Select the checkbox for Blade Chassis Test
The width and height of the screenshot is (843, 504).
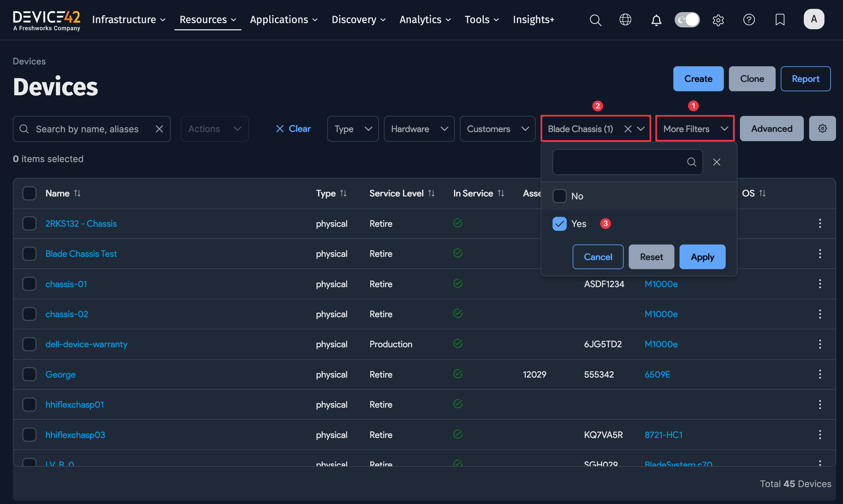coord(30,253)
